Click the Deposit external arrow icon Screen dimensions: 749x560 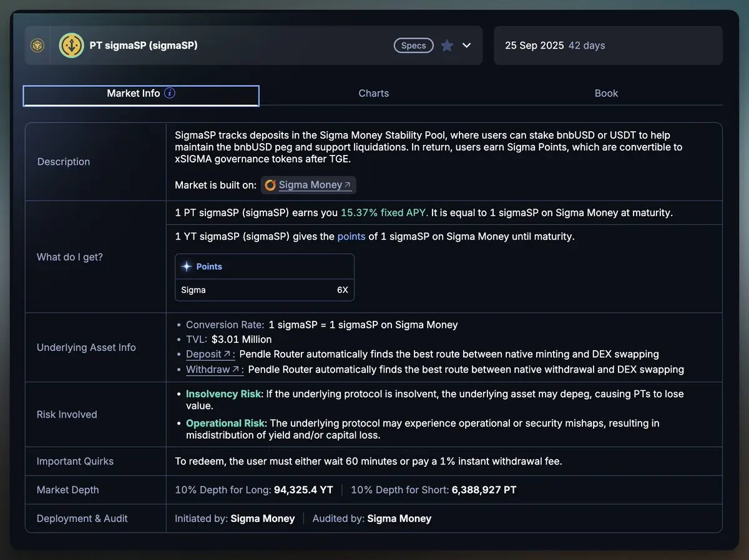click(x=227, y=354)
